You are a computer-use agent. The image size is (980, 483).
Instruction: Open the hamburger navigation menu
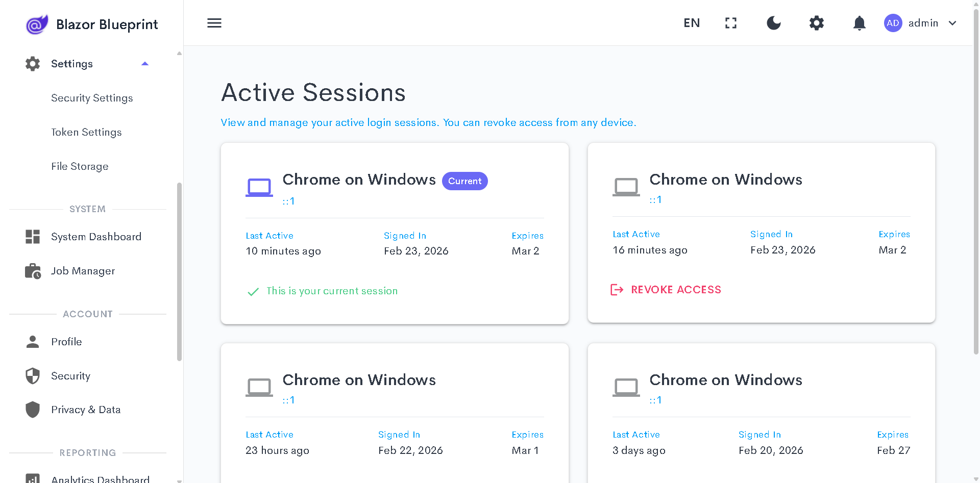pos(214,23)
